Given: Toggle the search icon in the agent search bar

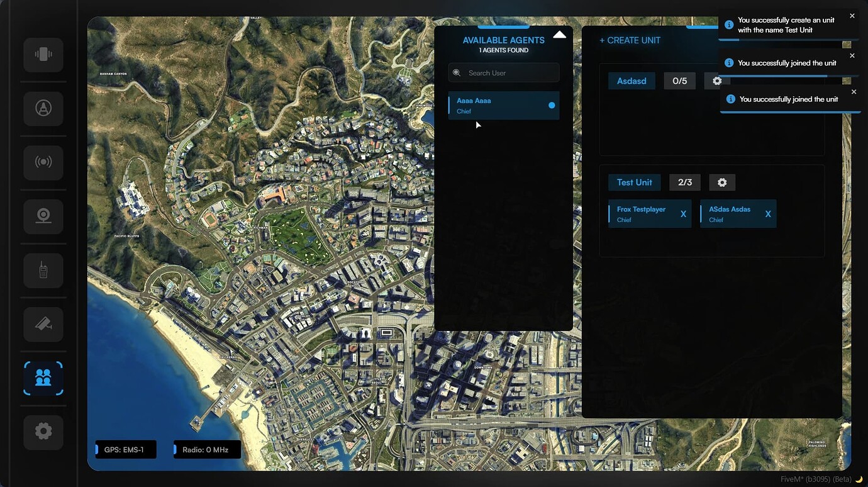Looking at the screenshot, I should click(x=455, y=72).
